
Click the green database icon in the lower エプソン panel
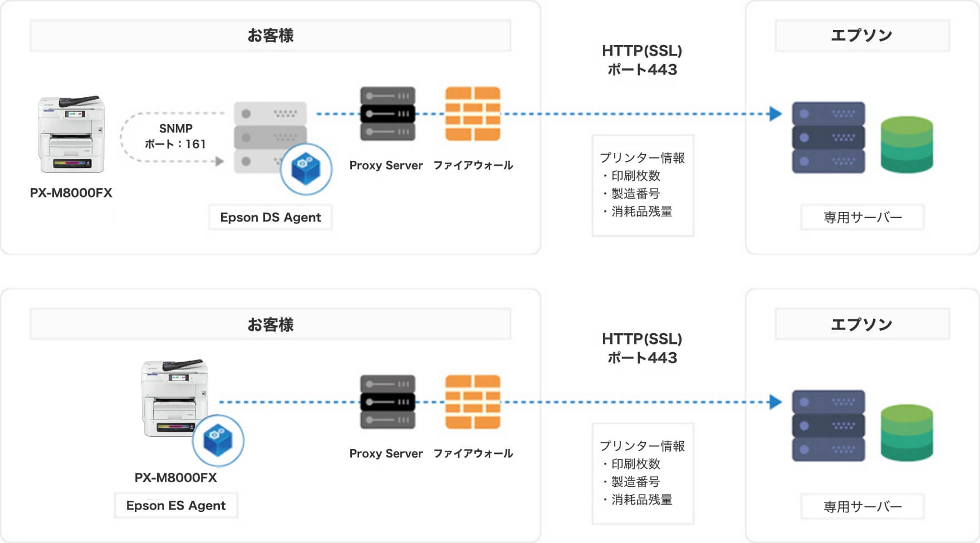pyautogui.click(x=906, y=433)
